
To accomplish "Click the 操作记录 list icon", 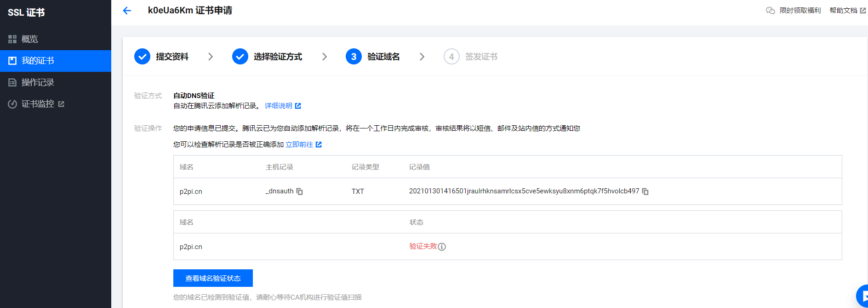I will click(12, 82).
